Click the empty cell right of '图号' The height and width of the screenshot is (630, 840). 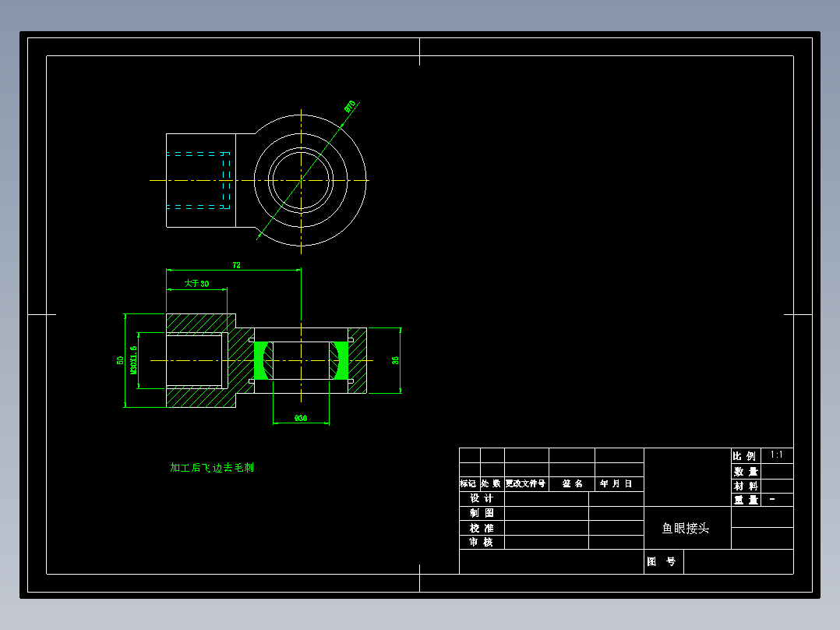(738, 561)
